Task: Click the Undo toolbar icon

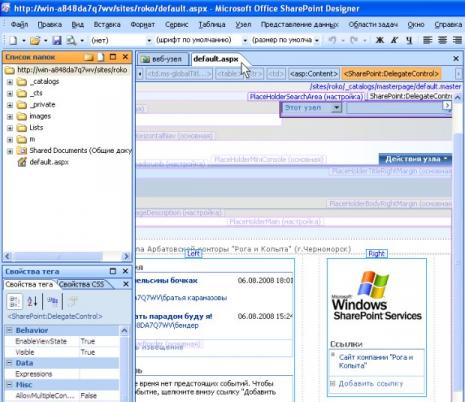Action: (x=332, y=40)
